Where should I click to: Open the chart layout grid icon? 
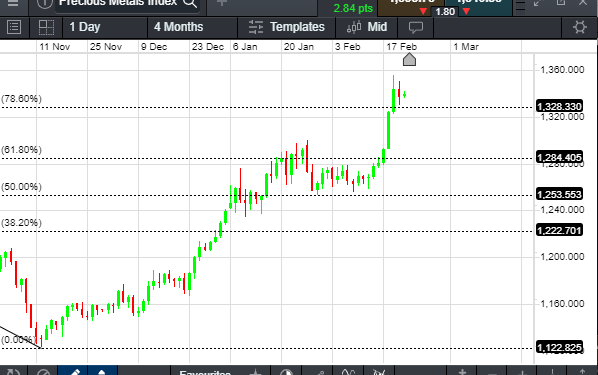(x=47, y=27)
